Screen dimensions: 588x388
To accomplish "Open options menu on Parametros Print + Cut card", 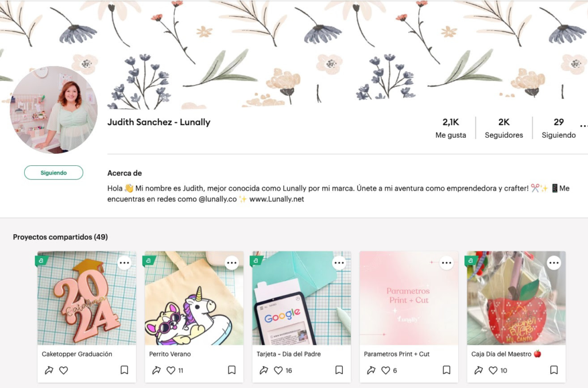I will 446,263.
